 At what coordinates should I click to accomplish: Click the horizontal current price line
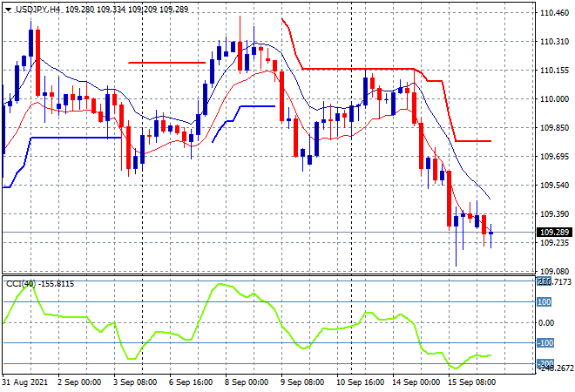267,232
